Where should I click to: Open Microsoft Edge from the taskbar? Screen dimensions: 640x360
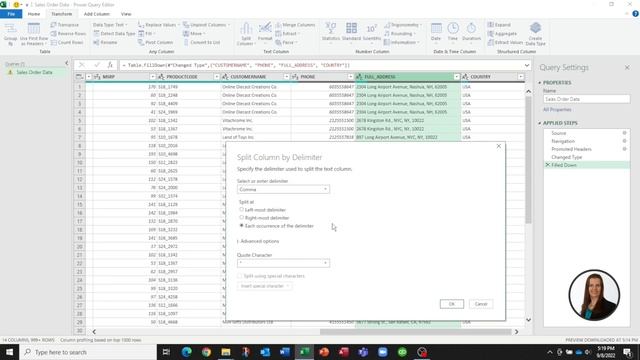187,352
